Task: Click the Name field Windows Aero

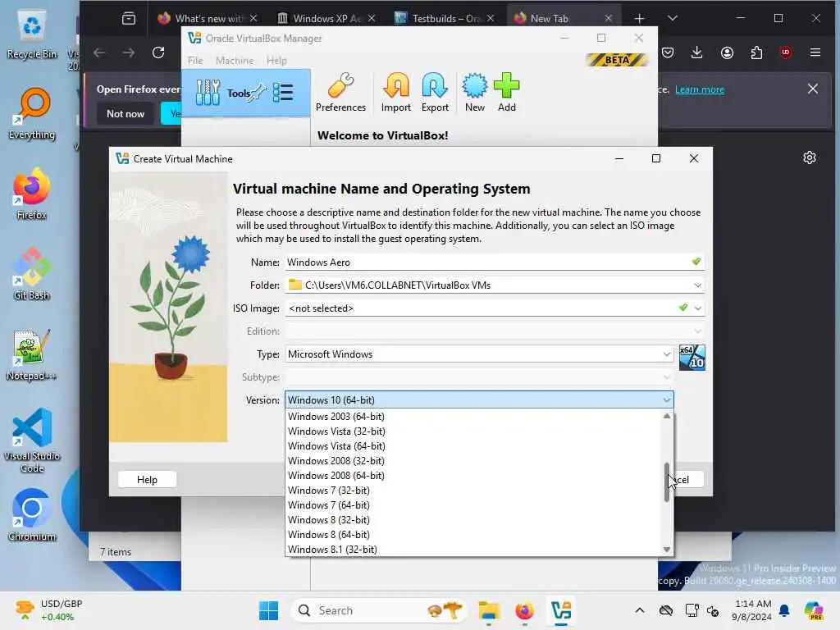Action: (495, 262)
